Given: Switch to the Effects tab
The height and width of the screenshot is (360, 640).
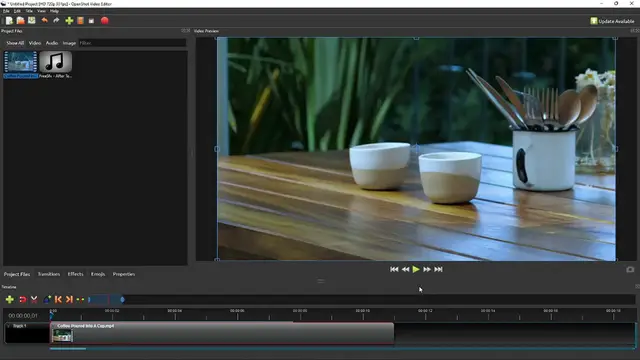Looking at the screenshot, I should (x=76, y=274).
